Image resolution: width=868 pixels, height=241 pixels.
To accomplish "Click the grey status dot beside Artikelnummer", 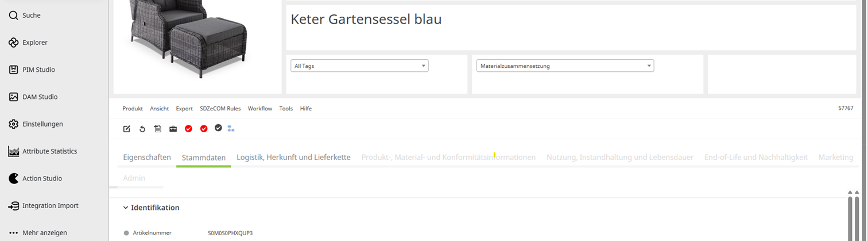I will (x=126, y=233).
